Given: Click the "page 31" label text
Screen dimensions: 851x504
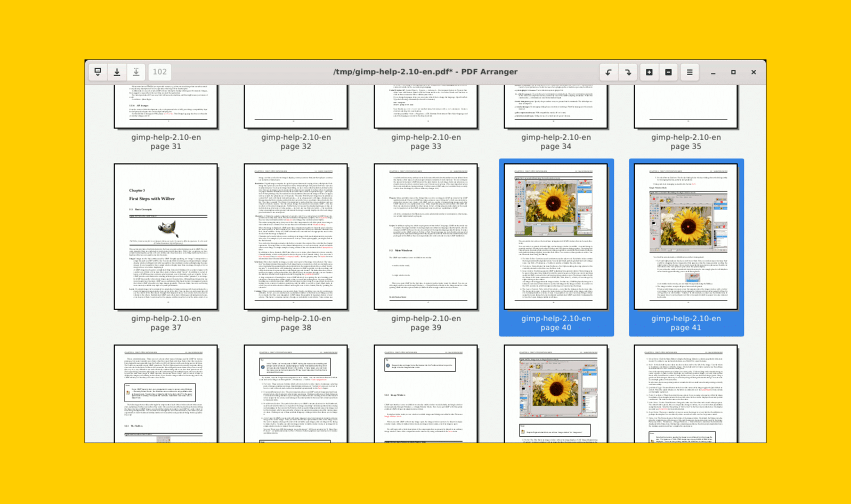Looking at the screenshot, I should coord(166,147).
